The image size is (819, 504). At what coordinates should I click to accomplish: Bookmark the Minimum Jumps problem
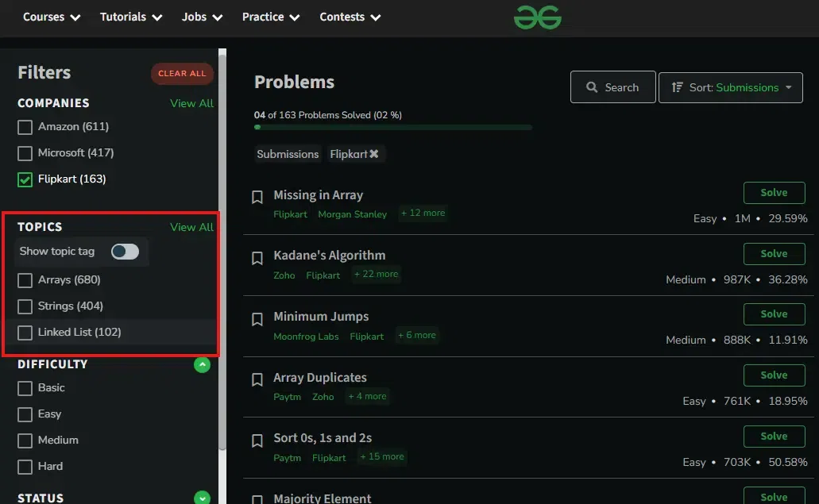(257, 319)
